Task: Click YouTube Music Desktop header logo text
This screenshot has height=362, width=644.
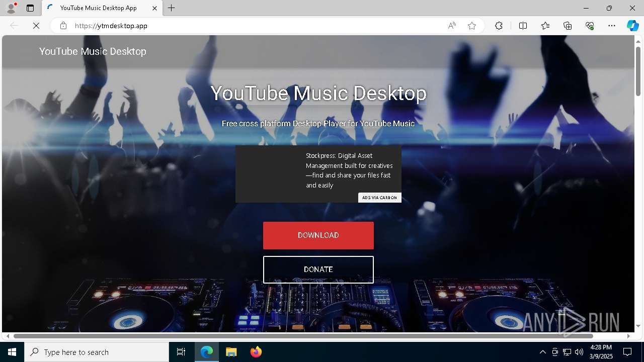Action: pyautogui.click(x=93, y=51)
